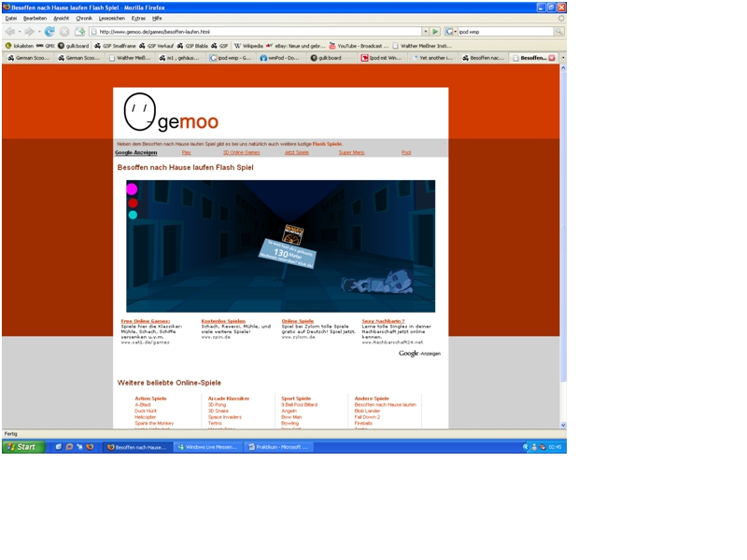Screen dimensions: 747x560
Task: Click the Jetzt Spiele ad link
Action: 297,152
